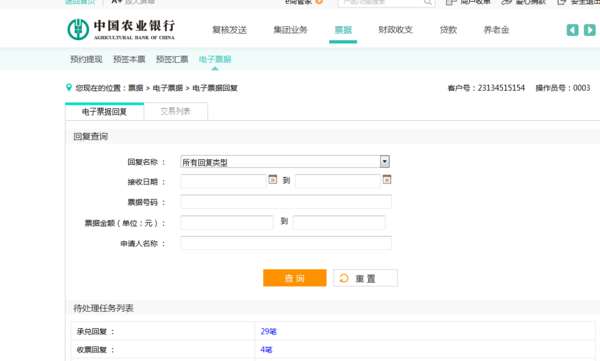
Task: Click the operator number 0003
Action: pyautogui.click(x=582, y=88)
